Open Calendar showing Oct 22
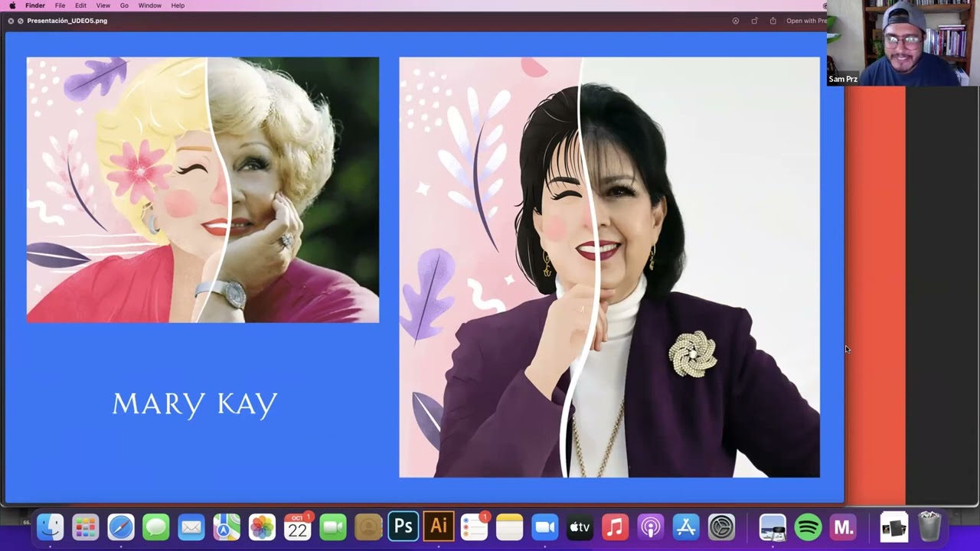The height and width of the screenshot is (551, 980). 297,527
